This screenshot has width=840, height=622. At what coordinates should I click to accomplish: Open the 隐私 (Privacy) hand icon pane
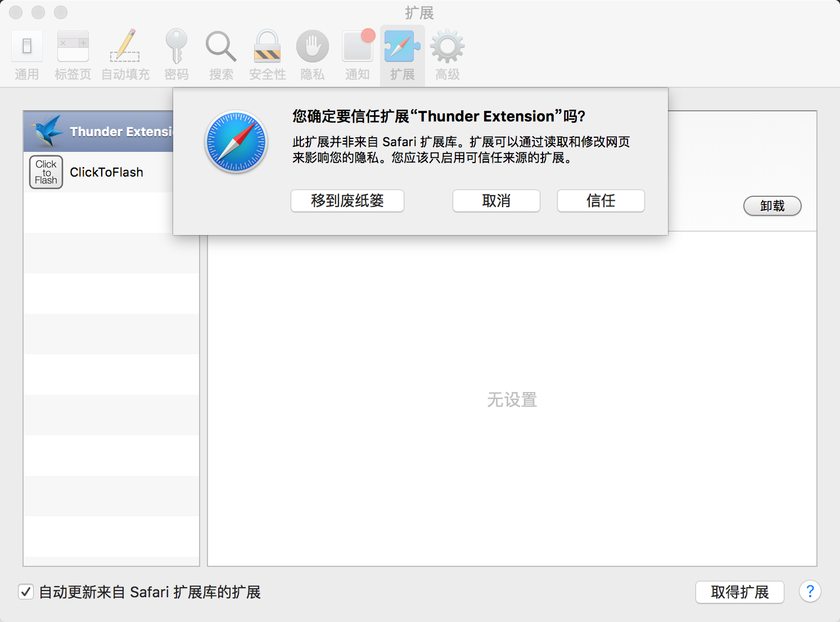click(313, 55)
